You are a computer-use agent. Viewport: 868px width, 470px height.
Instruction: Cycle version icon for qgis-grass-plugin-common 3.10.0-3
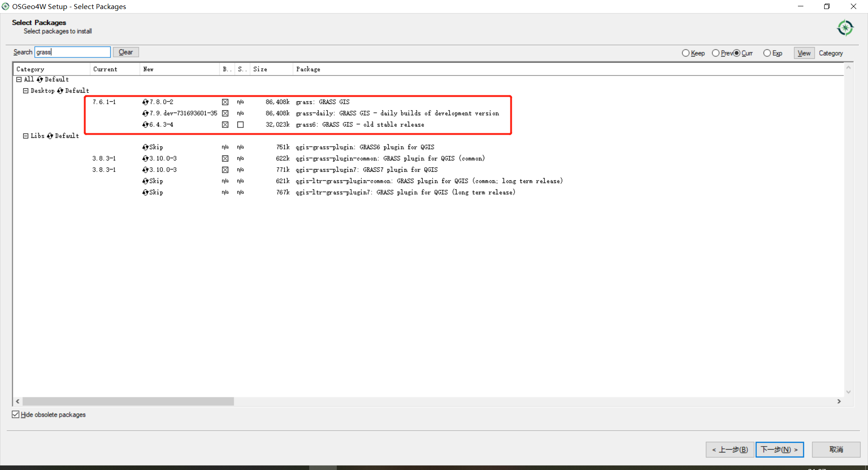pos(145,159)
